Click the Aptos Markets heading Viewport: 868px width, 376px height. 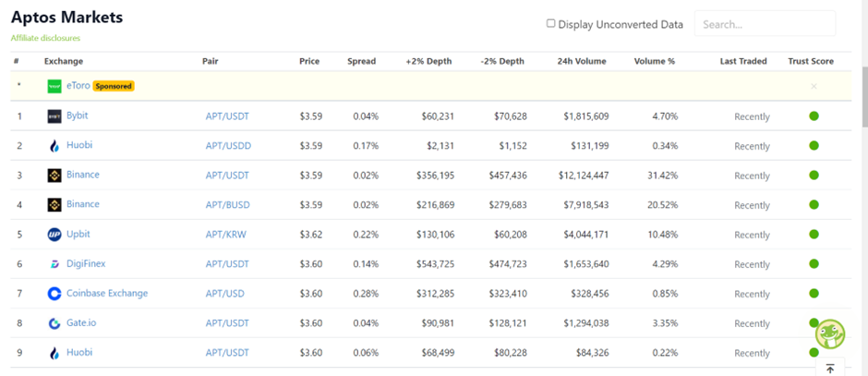(67, 18)
